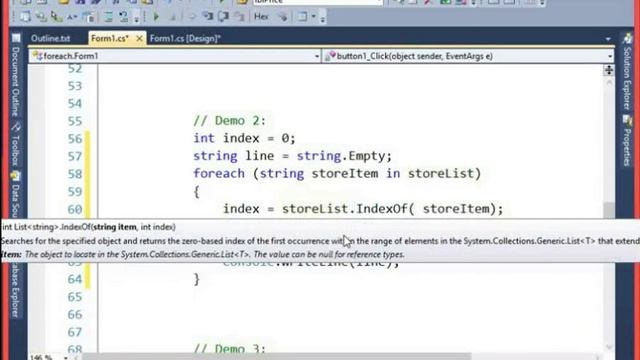Click the green Start Debugging arrow

(x=156, y=17)
